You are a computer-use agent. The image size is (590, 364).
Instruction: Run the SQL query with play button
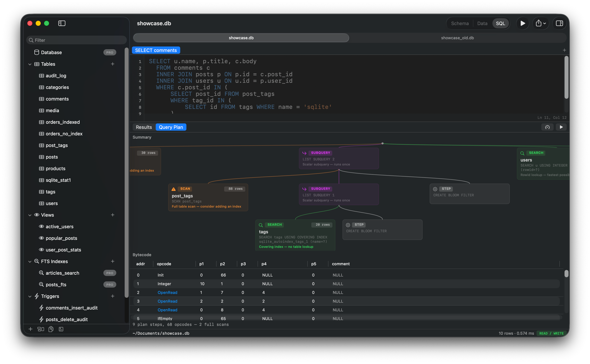click(522, 23)
